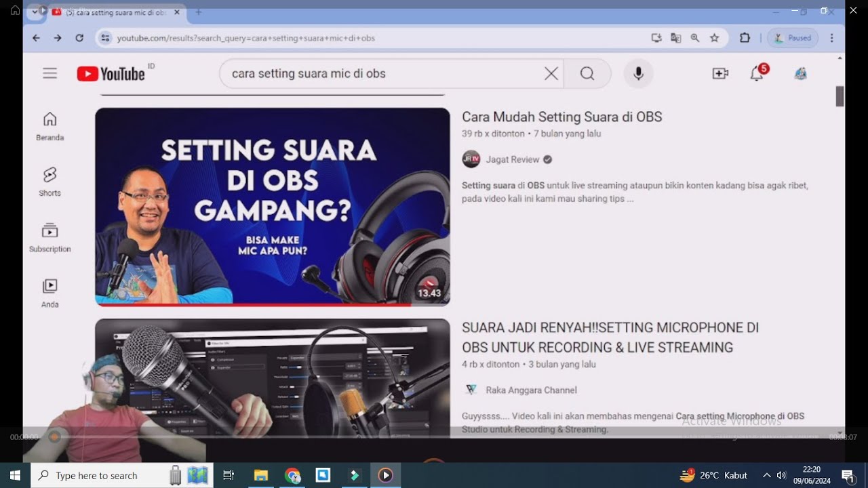
Task: Bookmark this page with the star
Action: click(x=714, y=38)
